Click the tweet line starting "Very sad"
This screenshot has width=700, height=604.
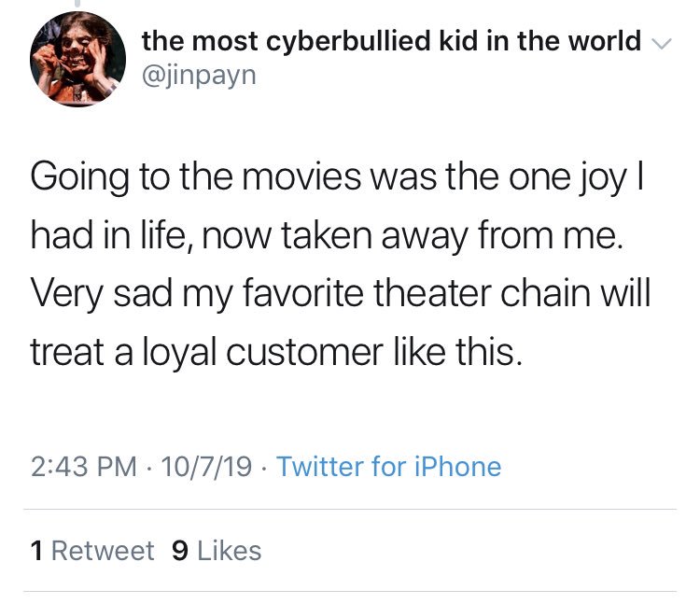coord(340,296)
